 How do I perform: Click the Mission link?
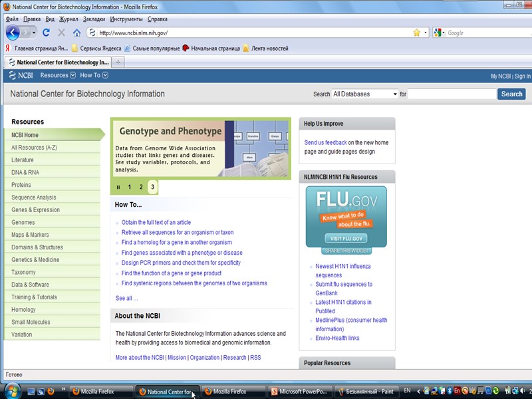point(177,357)
